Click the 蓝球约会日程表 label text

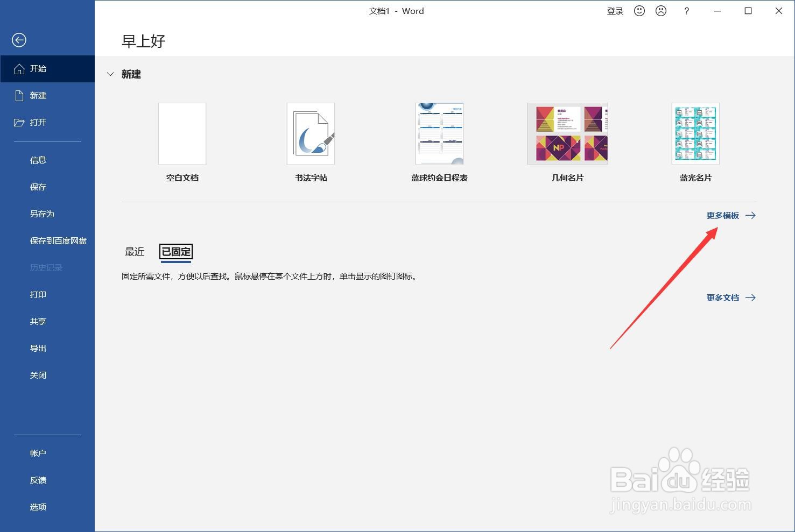(x=439, y=178)
